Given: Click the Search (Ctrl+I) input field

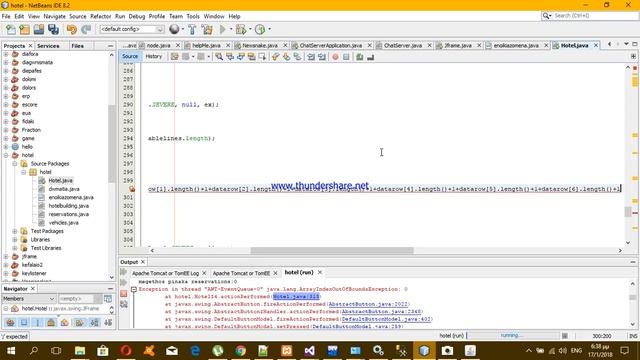Looking at the screenshot, I should pos(595,16).
